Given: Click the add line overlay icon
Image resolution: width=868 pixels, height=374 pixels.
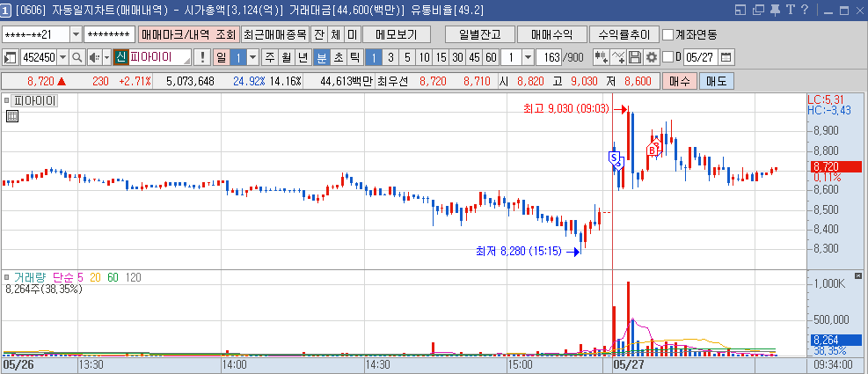Looking at the screenshot, I should point(618,57).
